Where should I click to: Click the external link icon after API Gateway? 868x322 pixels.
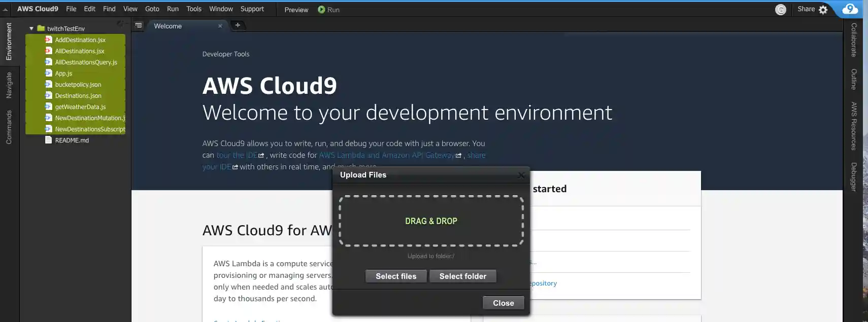[459, 156]
